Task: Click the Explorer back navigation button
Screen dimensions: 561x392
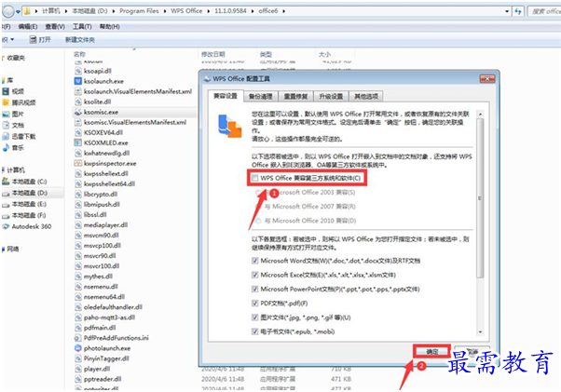Action: 7,11
